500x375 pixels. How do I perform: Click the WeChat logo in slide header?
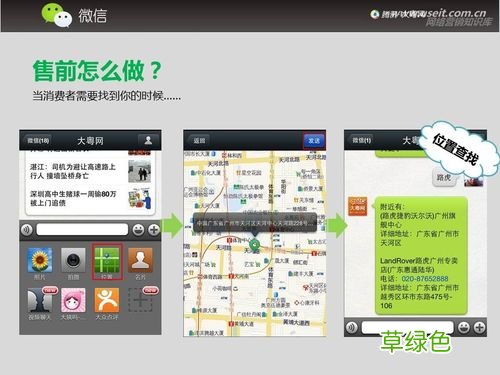pos(57,15)
